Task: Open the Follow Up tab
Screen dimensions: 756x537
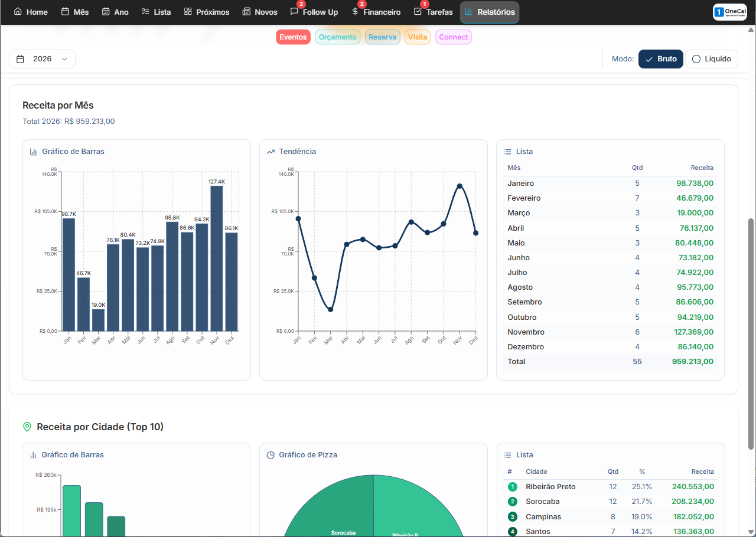Action: click(x=314, y=12)
